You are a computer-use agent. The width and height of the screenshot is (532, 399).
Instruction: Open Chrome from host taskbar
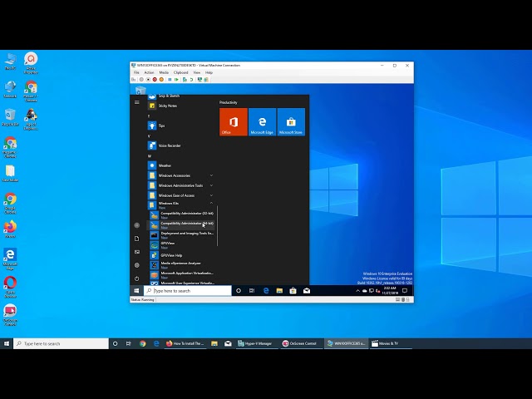point(142,343)
